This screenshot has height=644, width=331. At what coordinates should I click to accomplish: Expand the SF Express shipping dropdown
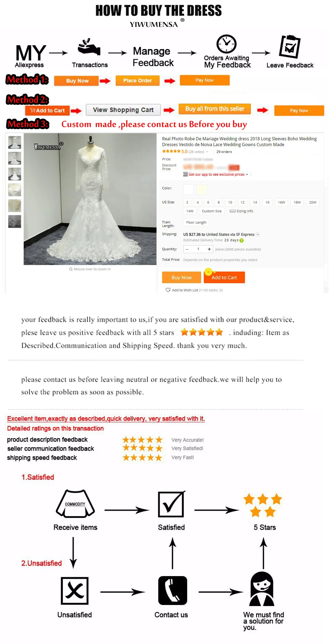(x=258, y=235)
